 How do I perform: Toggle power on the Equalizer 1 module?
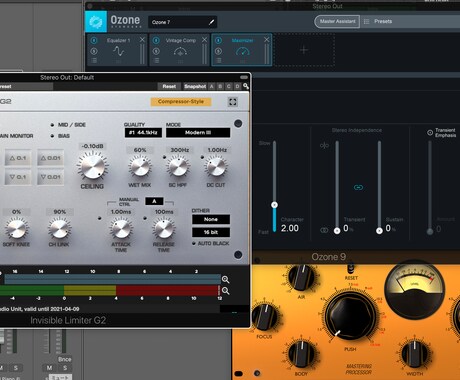coord(94,40)
